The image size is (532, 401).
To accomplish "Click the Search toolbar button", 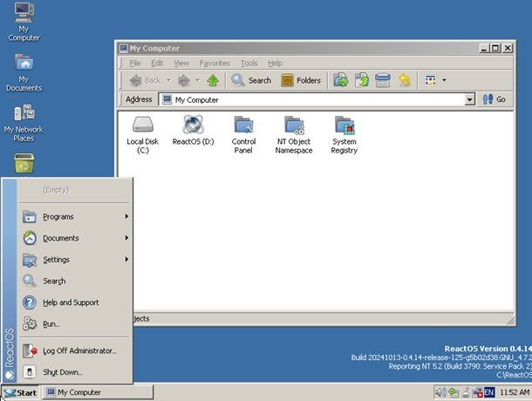I will pos(251,80).
